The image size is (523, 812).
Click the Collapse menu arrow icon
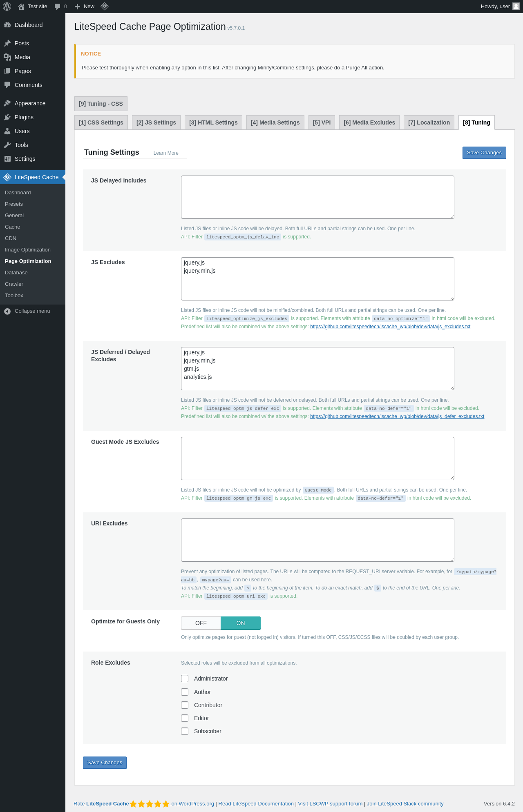pos(7,311)
